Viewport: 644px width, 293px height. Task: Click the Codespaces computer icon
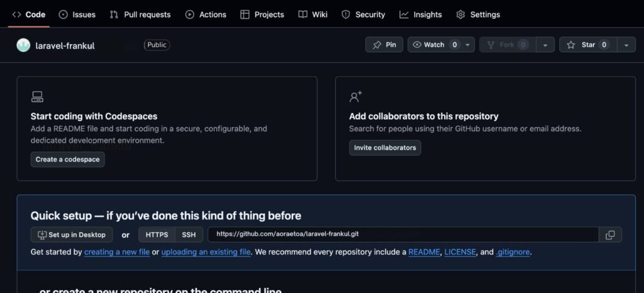tap(37, 97)
